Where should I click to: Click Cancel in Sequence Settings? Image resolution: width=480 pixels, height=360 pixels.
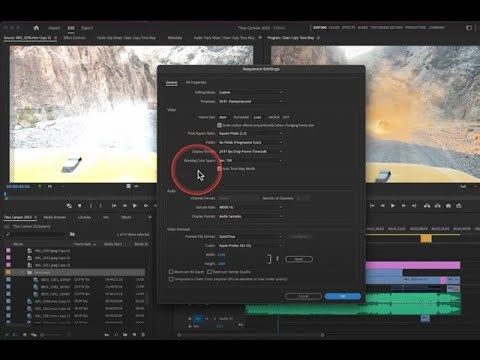(303, 296)
